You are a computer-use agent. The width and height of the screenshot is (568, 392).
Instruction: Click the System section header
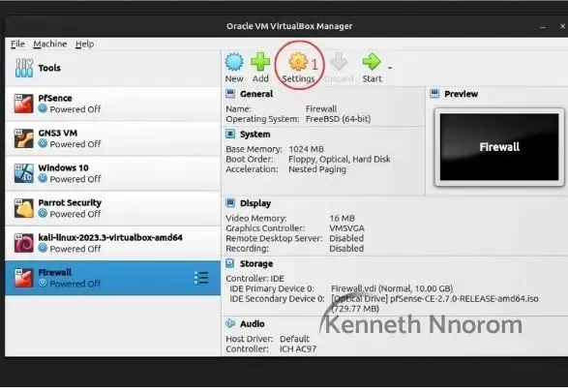pos(254,135)
